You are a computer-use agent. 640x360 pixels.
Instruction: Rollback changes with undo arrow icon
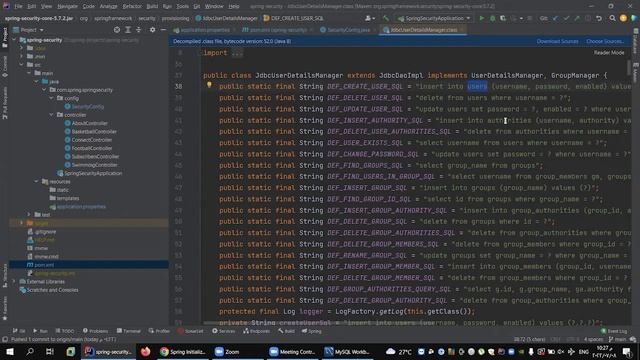point(599,18)
